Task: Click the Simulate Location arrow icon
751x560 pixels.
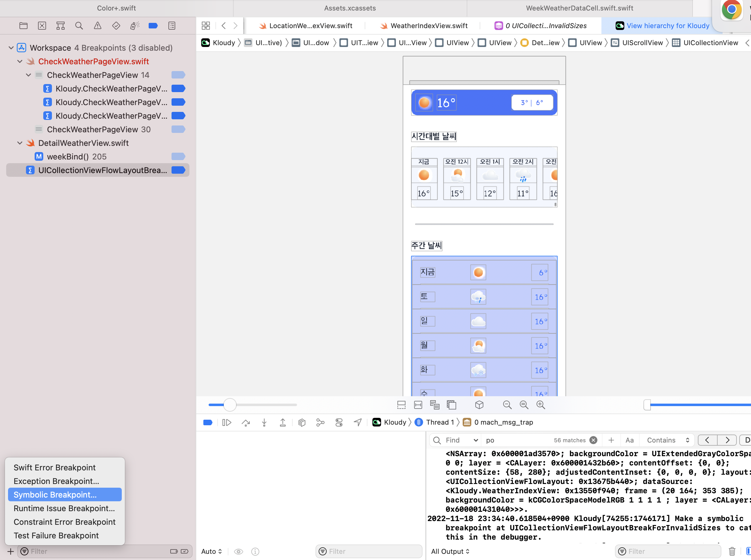Action: (x=358, y=422)
